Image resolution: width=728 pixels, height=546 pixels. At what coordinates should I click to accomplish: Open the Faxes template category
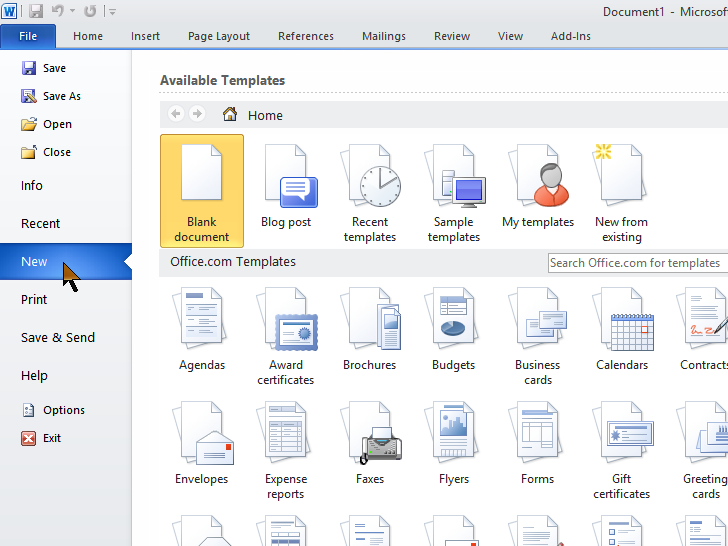click(x=370, y=443)
